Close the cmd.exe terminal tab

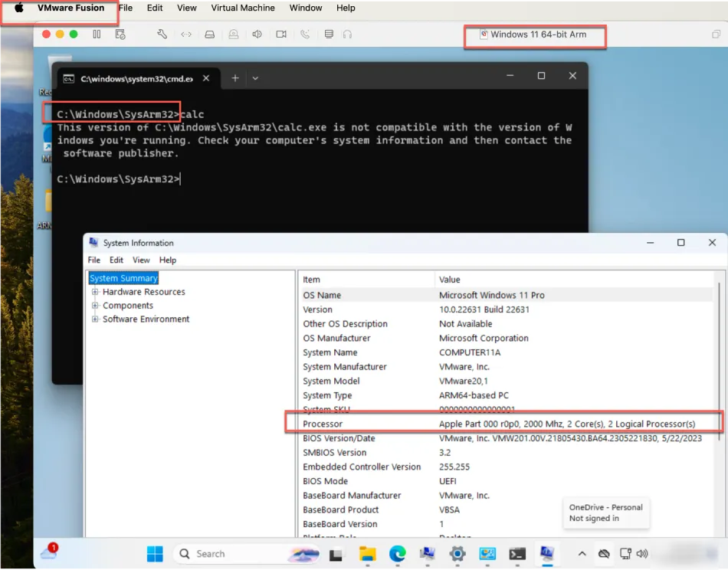[206, 78]
